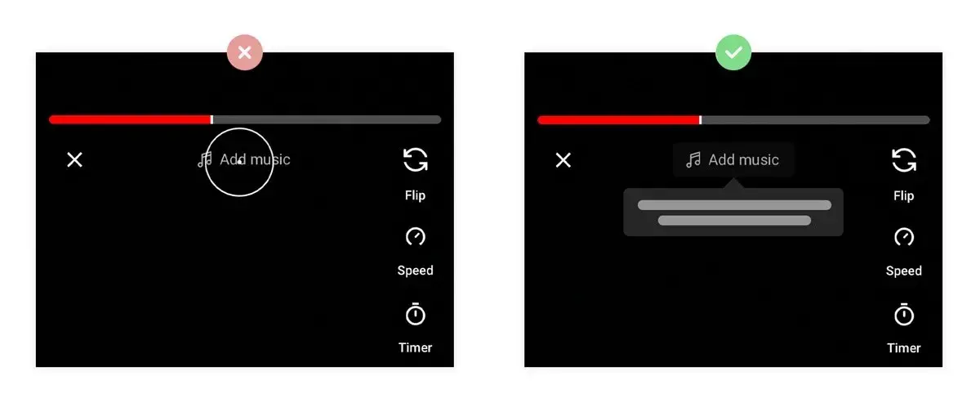Click the circular highlight ring in left panel
The width and height of the screenshot is (980, 403).
pyautogui.click(x=238, y=162)
